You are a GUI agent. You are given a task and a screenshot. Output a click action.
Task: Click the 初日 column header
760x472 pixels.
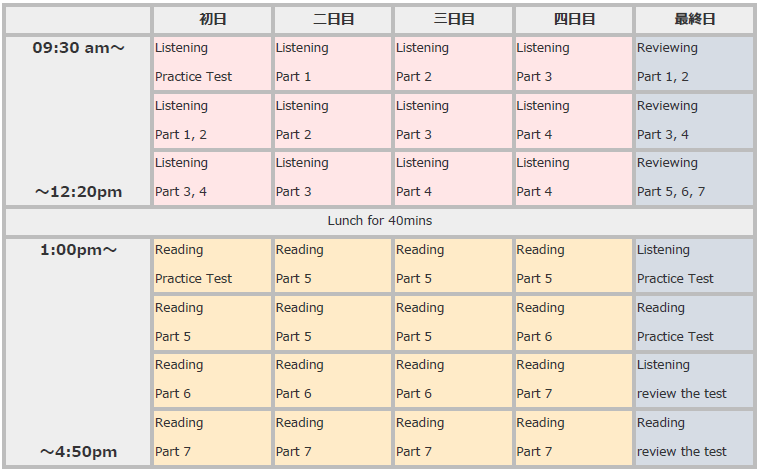click(212, 19)
